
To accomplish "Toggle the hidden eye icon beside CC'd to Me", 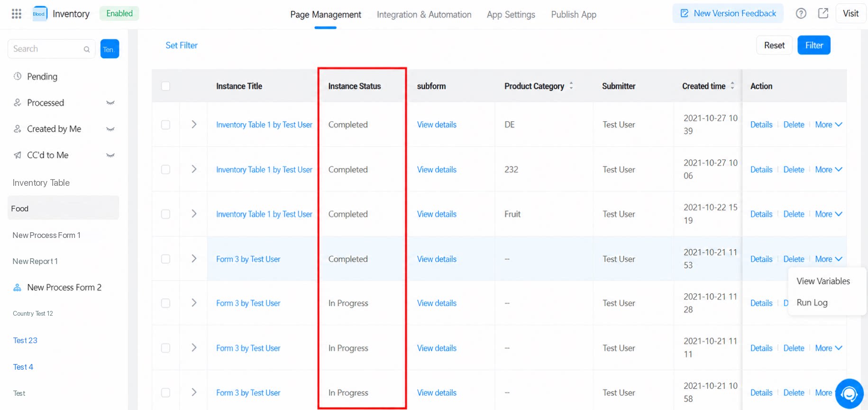I will click(x=110, y=155).
